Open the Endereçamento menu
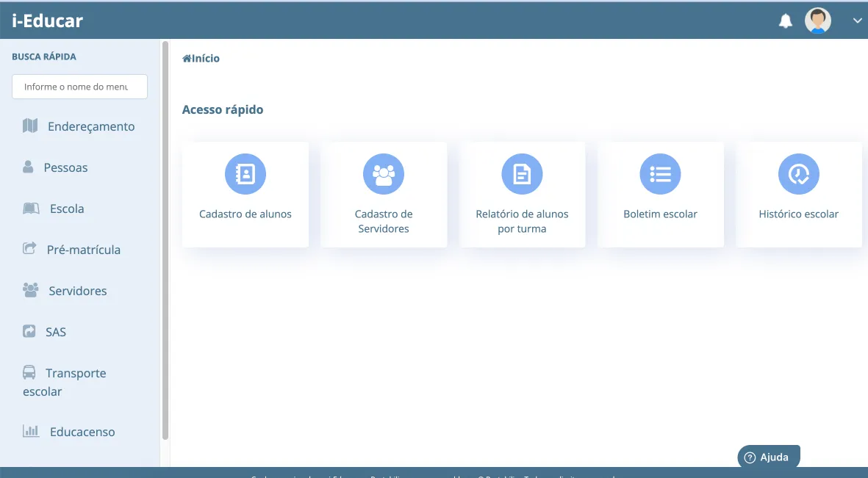The image size is (868, 478). pyautogui.click(x=91, y=127)
